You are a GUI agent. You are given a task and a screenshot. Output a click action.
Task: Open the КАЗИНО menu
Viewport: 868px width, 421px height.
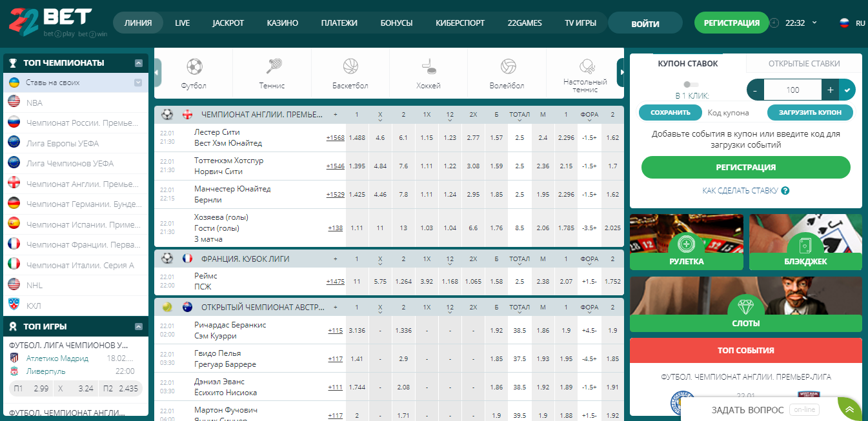click(x=283, y=23)
